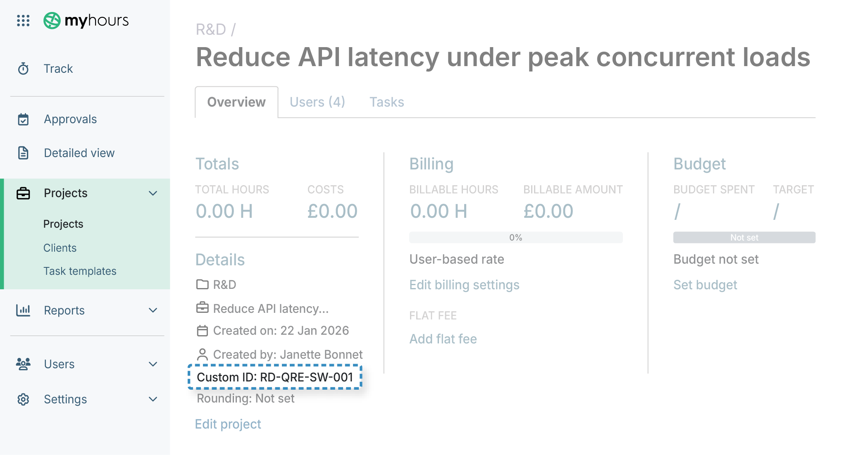Image resolution: width=868 pixels, height=455 pixels.
Task: Switch to the Users (4) tab
Action: [317, 102]
